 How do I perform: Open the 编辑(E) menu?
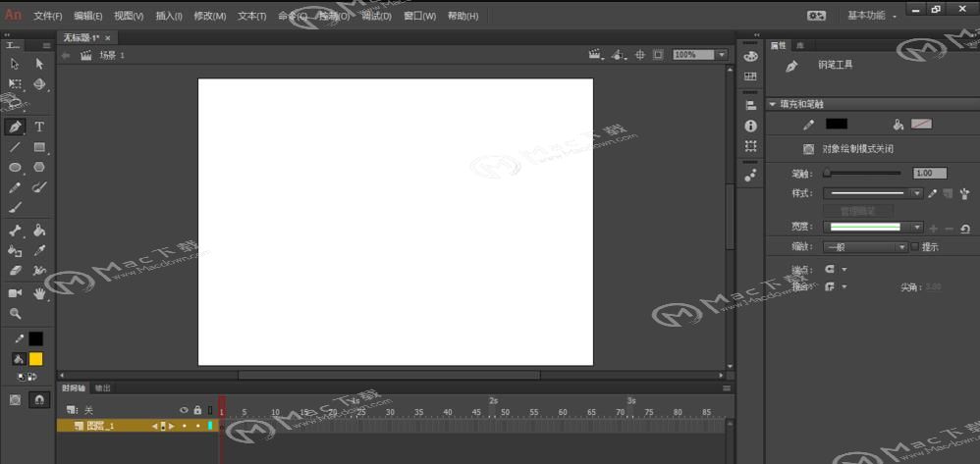point(87,17)
